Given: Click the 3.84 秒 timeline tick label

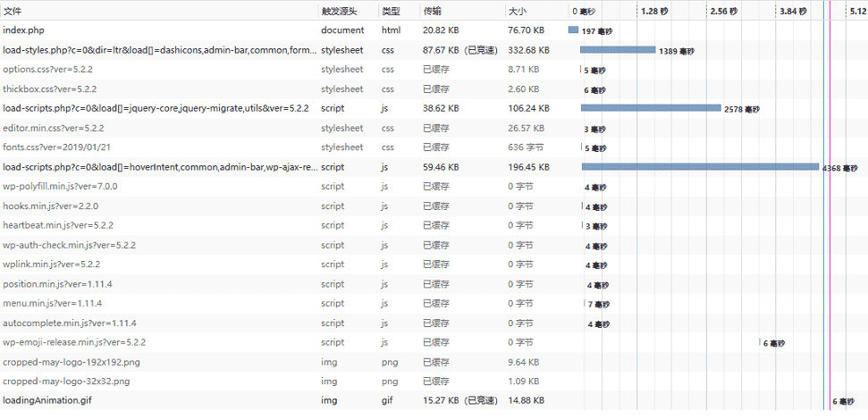Looking at the screenshot, I should (794, 11).
